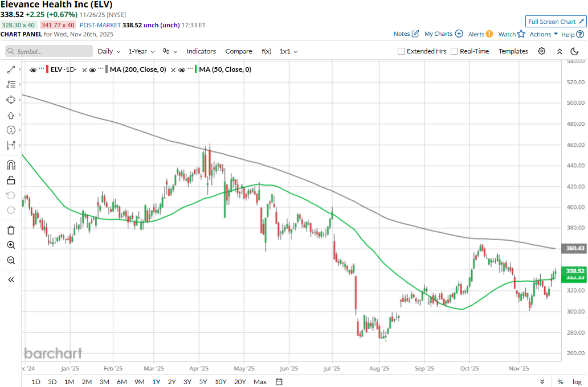Viewport: 588px width, 387px height.
Task: Focus the Symbol search field
Action: [49, 51]
